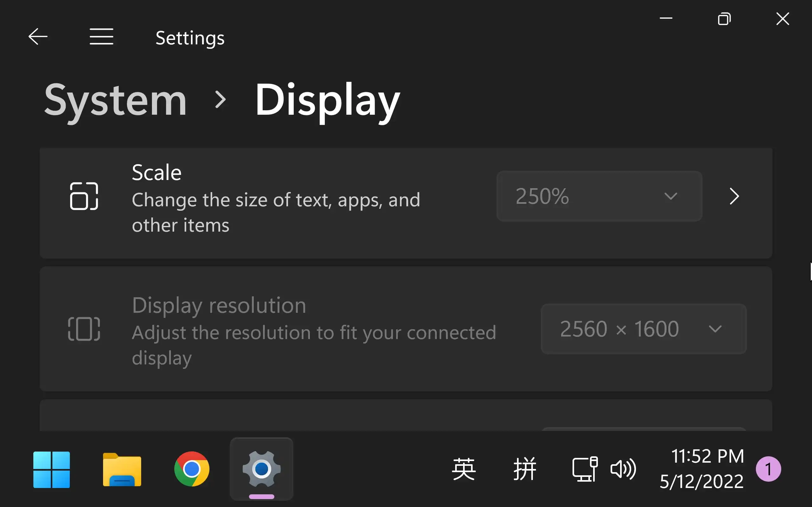Open the 250% scale dropdown

(x=599, y=196)
